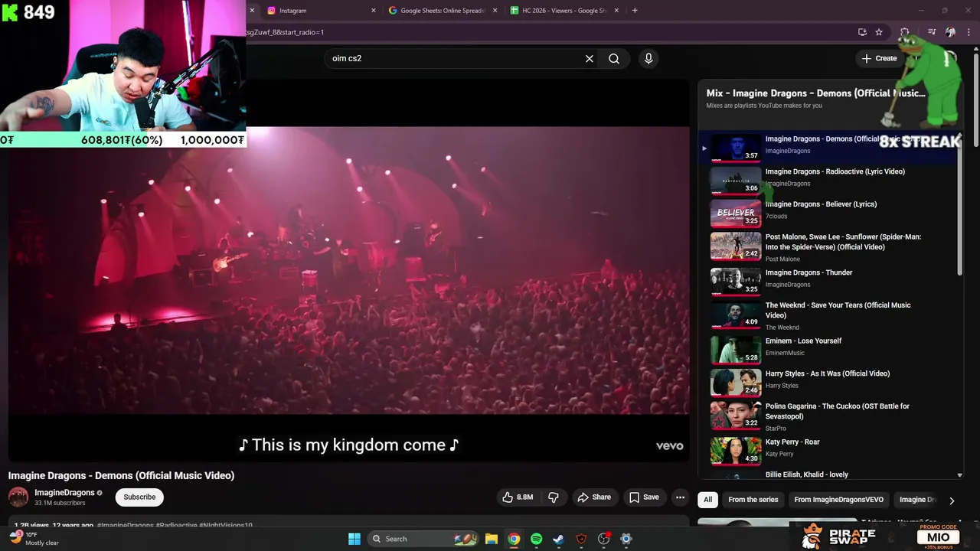Share the Demons video
Image resolution: width=980 pixels, height=551 pixels.
[594, 497]
